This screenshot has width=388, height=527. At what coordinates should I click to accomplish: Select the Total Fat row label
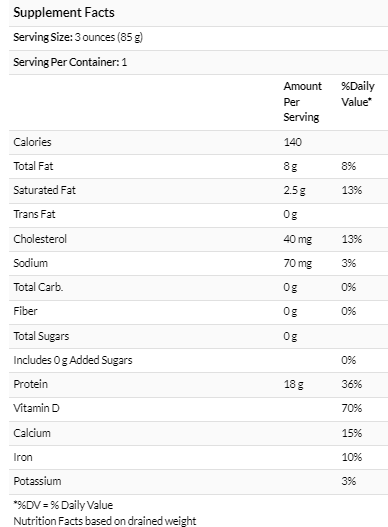point(33,166)
